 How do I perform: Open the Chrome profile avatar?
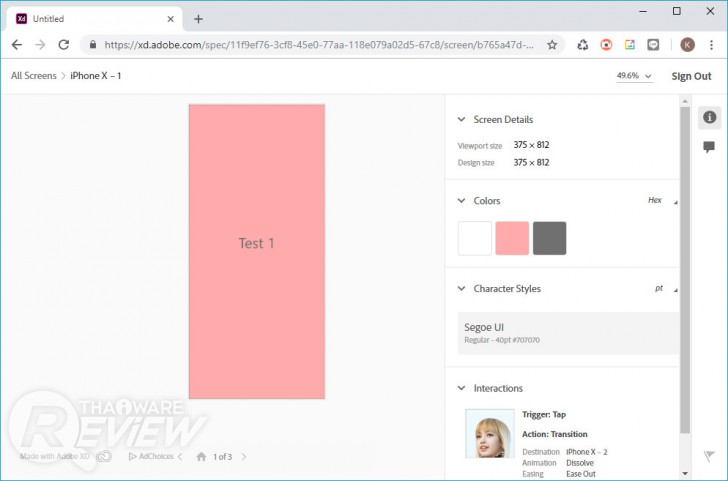688,45
